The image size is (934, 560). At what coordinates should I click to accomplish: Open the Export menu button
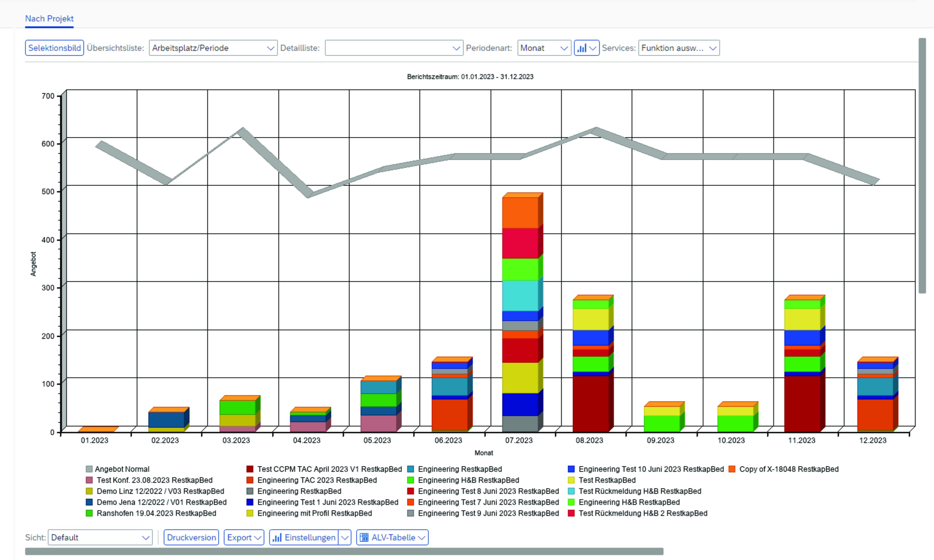pos(244,537)
